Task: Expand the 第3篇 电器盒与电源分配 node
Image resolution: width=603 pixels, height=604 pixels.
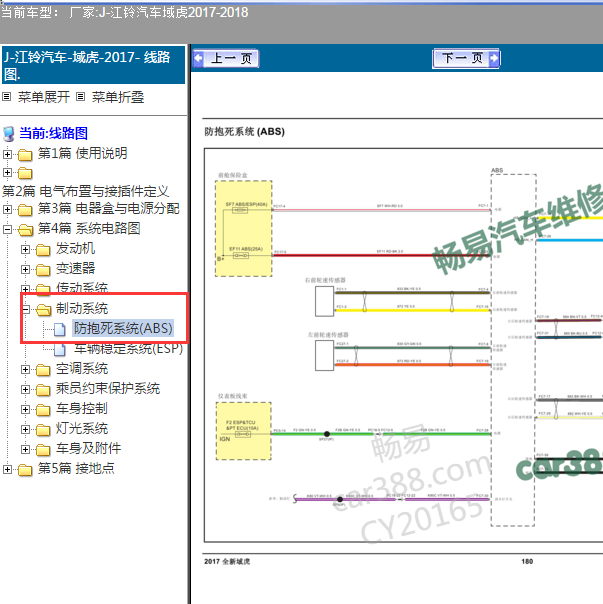Action: point(7,209)
